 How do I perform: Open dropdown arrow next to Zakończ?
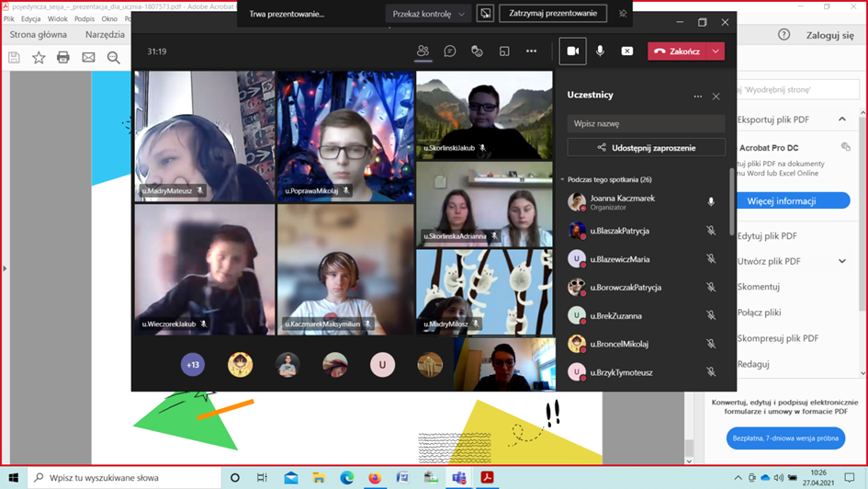point(716,51)
